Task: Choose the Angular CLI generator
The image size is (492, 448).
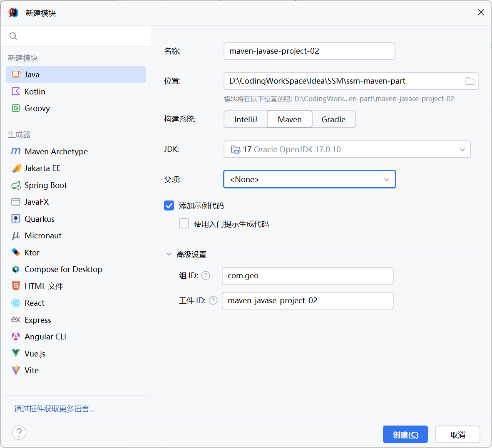Action: point(76,337)
